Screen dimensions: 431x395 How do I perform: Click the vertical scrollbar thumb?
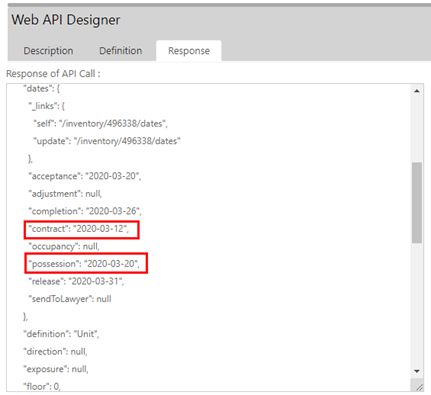pos(417,203)
